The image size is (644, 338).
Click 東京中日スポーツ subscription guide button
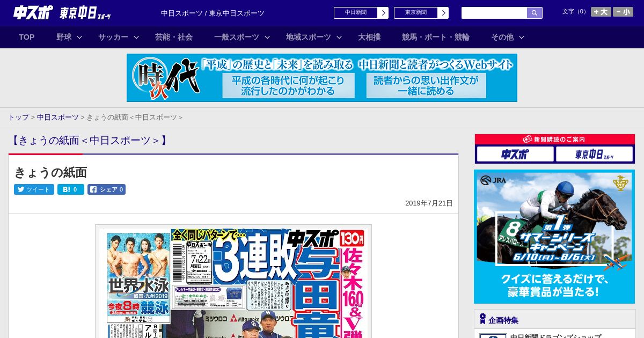pos(595,155)
